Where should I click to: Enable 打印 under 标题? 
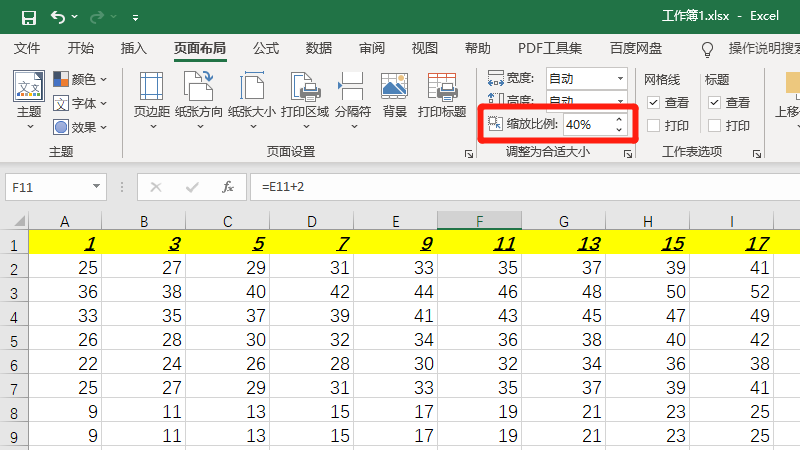(x=715, y=126)
